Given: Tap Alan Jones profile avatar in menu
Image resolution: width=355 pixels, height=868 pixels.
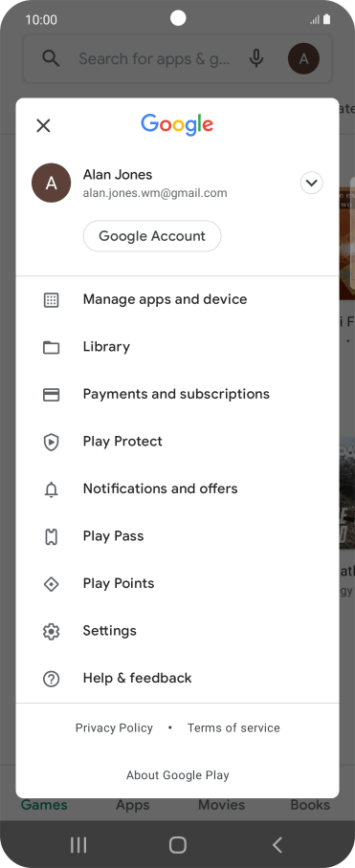Looking at the screenshot, I should tap(52, 183).
